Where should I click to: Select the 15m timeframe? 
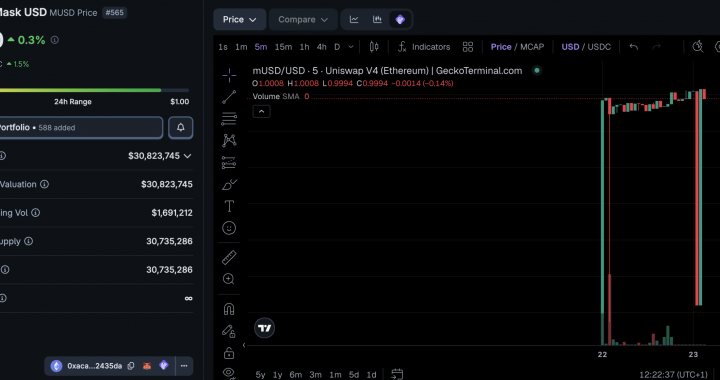(x=283, y=47)
